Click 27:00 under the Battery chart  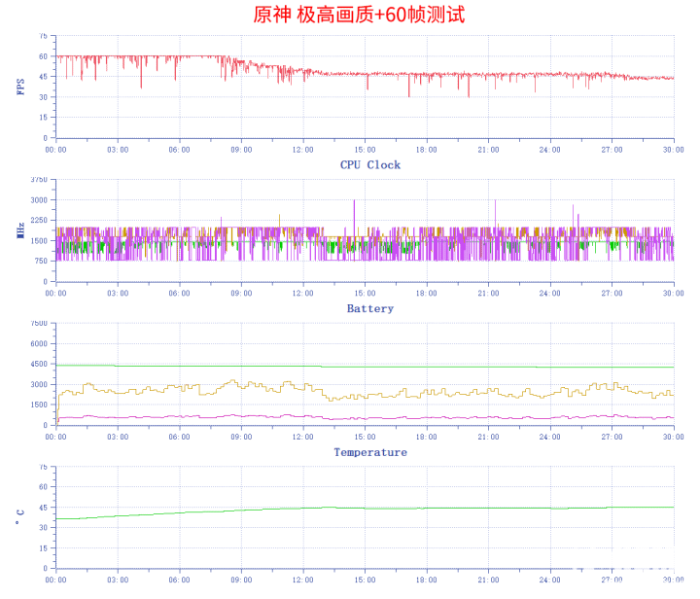[612, 437]
